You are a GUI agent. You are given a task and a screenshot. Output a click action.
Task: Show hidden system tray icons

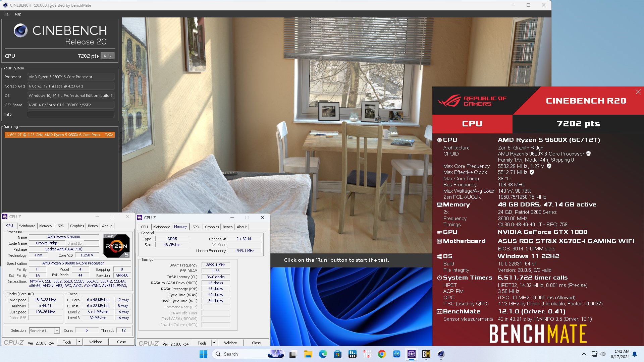pyautogui.click(x=584, y=354)
